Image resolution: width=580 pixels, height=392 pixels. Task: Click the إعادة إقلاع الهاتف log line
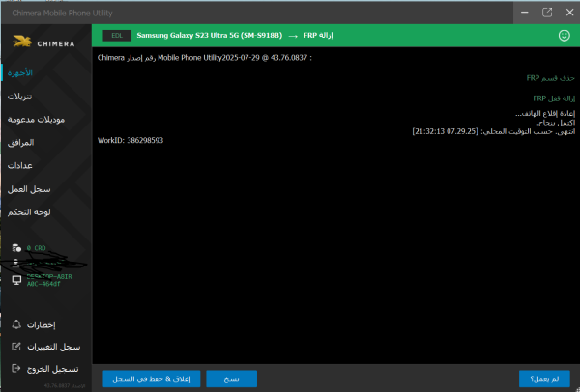pos(545,113)
